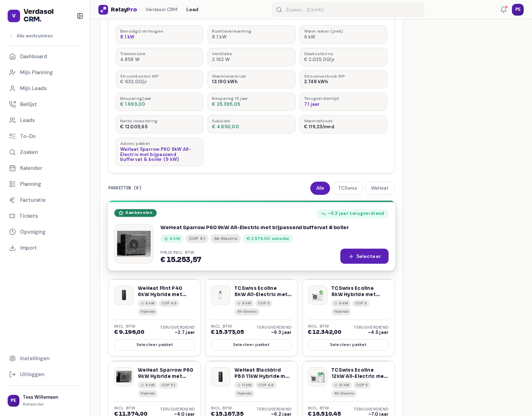This screenshot has height=416, width=532.
Task: Click the Instellingen gear icon
Action: coord(12,358)
